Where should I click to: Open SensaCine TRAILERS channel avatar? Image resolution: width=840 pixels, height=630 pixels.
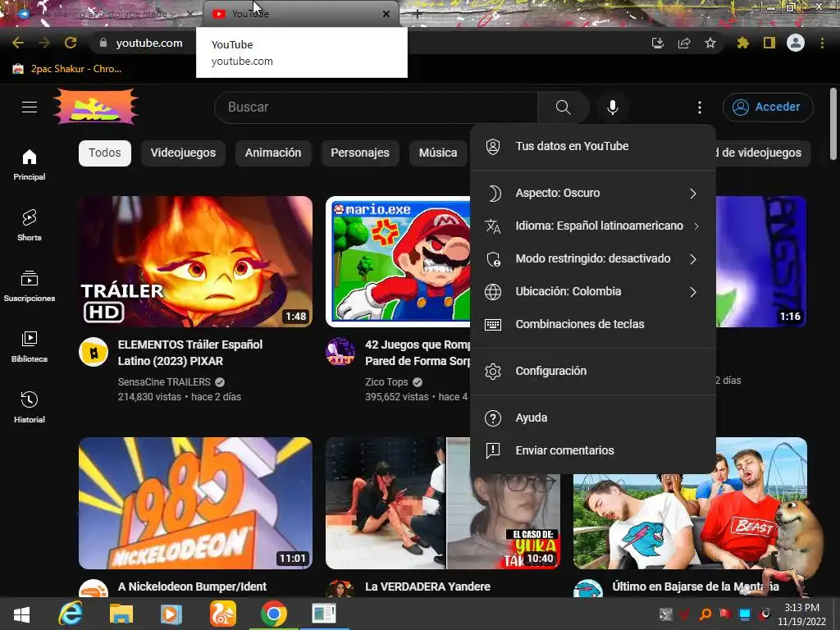[x=94, y=353]
